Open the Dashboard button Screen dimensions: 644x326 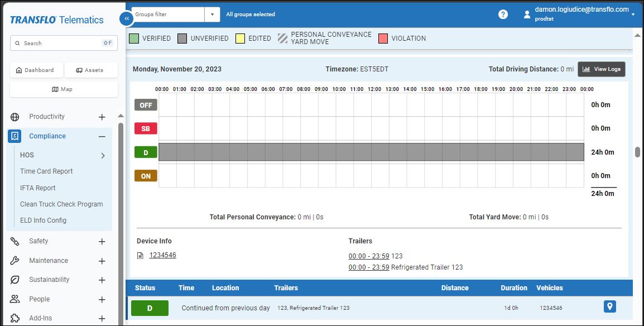(35, 70)
